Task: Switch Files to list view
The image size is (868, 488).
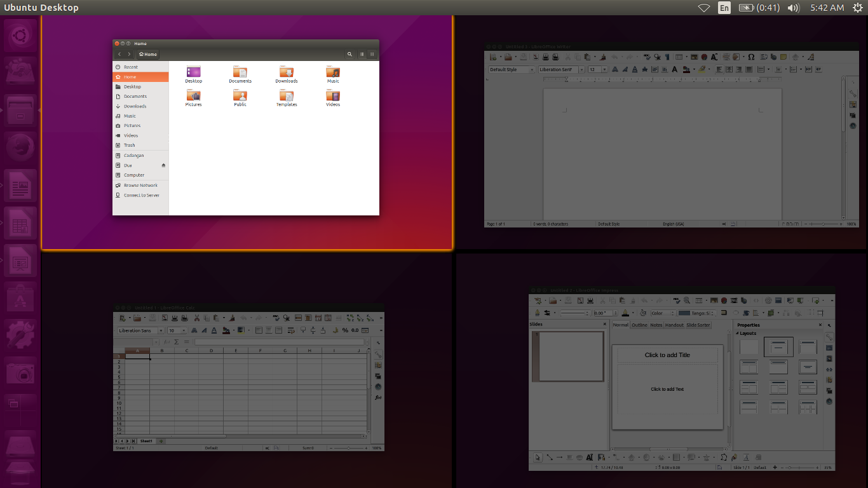Action: pos(362,54)
